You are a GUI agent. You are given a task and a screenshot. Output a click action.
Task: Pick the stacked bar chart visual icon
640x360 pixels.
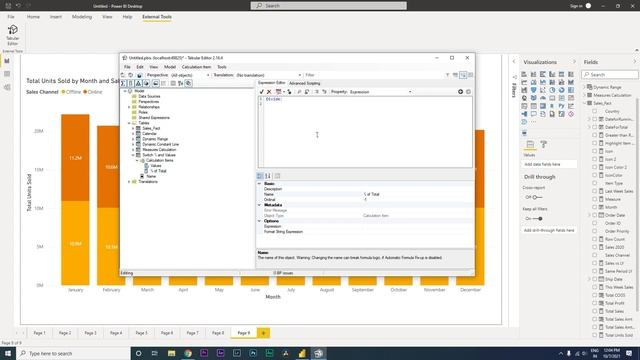click(x=524, y=74)
